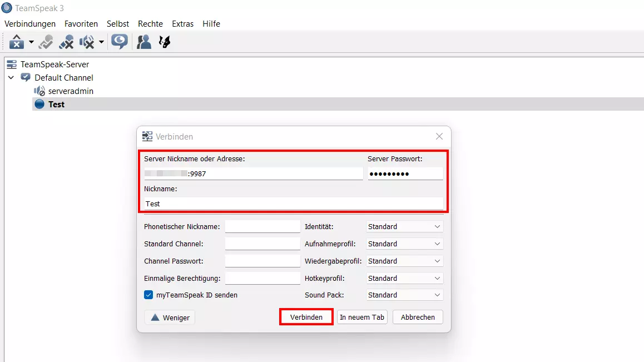Click the Default Channel icon
The image size is (644, 362).
26,77
